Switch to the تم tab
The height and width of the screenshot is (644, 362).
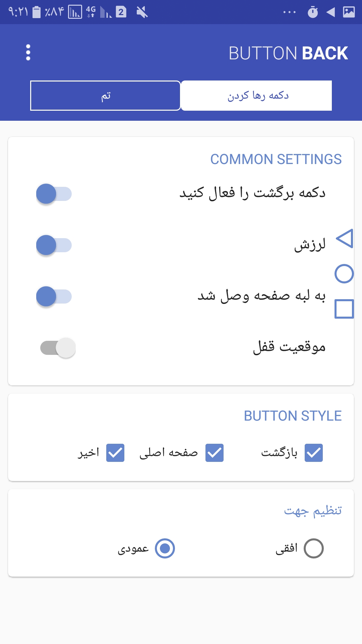tap(106, 96)
